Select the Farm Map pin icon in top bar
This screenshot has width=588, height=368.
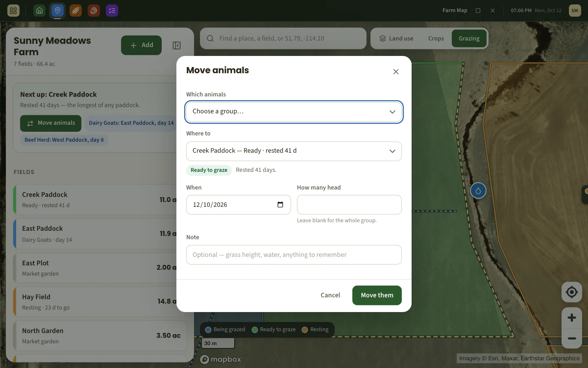(57, 11)
